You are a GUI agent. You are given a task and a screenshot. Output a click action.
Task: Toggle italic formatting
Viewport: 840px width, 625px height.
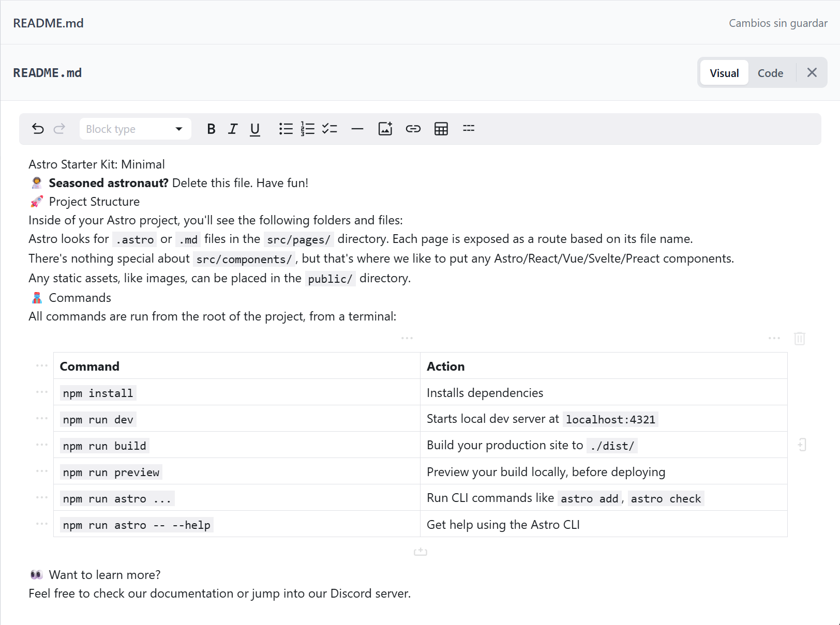[x=233, y=129]
